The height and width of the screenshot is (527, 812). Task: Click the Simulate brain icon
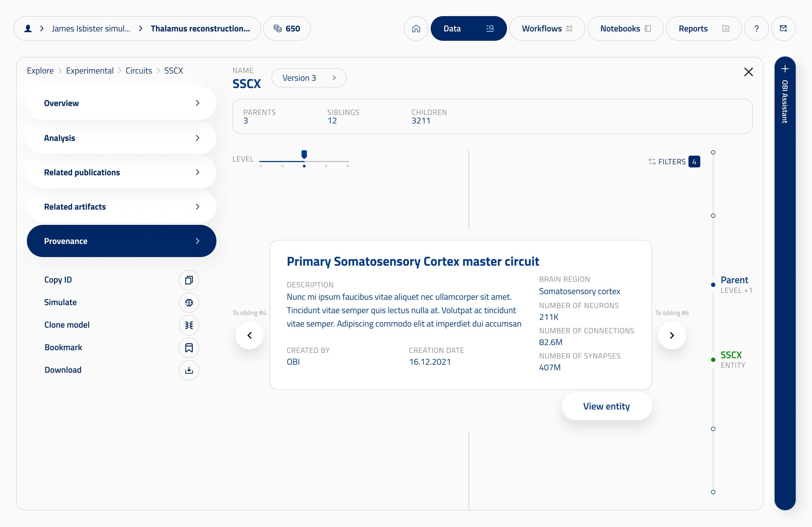[189, 303]
